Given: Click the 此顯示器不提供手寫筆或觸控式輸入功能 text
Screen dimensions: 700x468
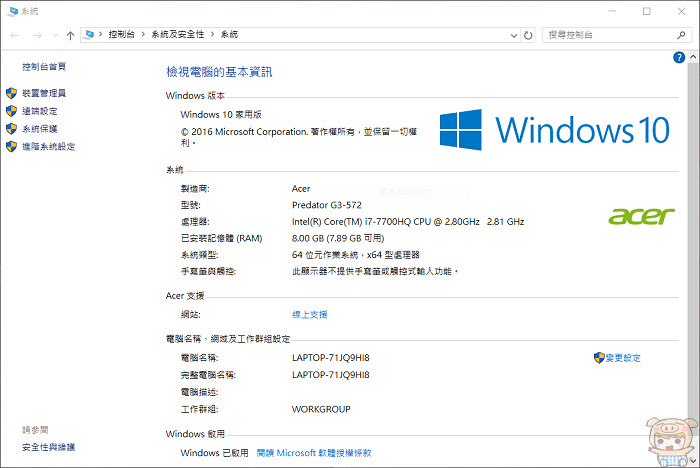Looking at the screenshot, I should pyautogui.click(x=375, y=272).
